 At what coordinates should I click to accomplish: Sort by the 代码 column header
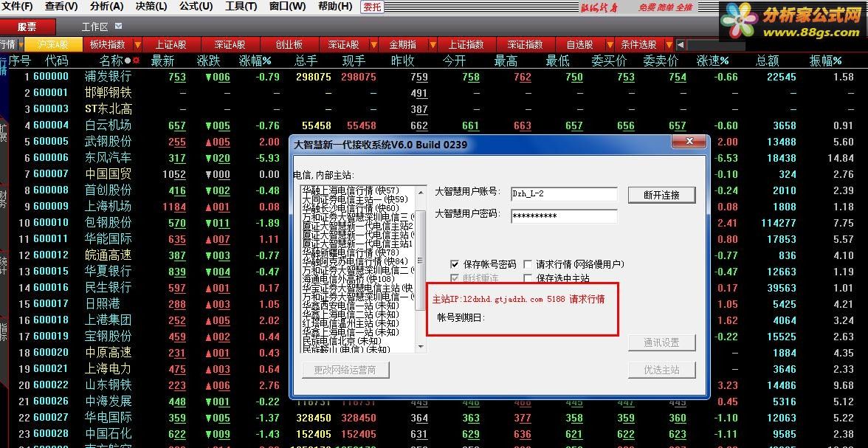(56, 61)
